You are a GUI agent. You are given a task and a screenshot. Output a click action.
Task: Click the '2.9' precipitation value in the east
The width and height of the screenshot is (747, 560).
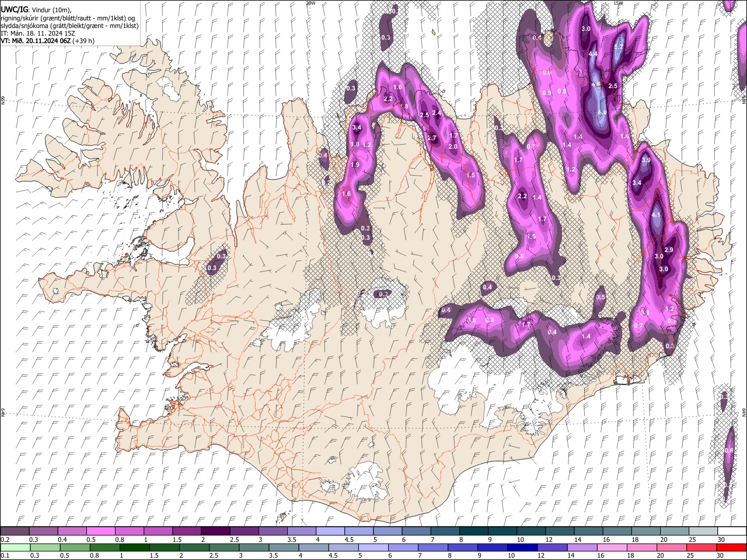[x=669, y=250]
